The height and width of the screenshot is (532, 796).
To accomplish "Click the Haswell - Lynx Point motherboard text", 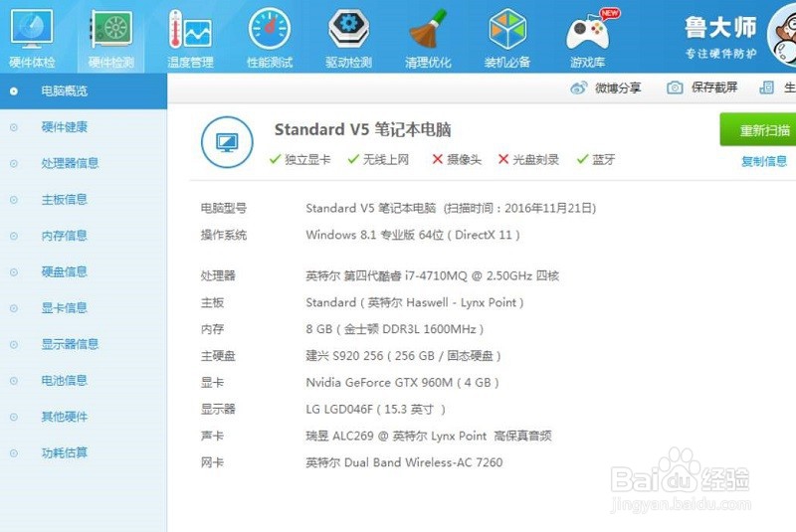I will click(x=414, y=302).
